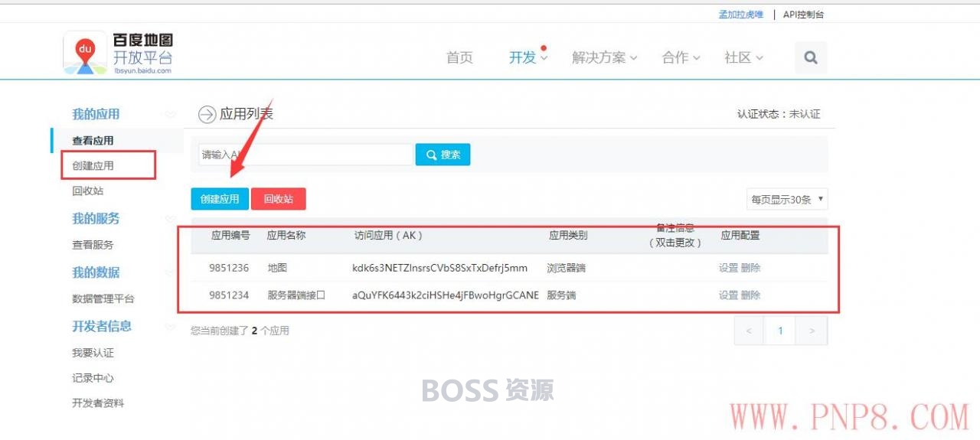Click the application name 服务器端接口

click(x=296, y=295)
